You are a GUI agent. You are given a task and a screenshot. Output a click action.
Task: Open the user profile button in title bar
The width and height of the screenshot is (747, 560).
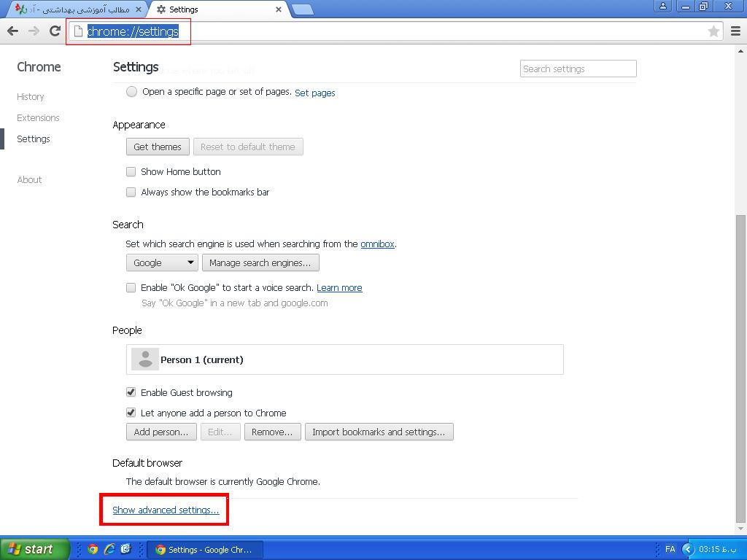coord(662,7)
